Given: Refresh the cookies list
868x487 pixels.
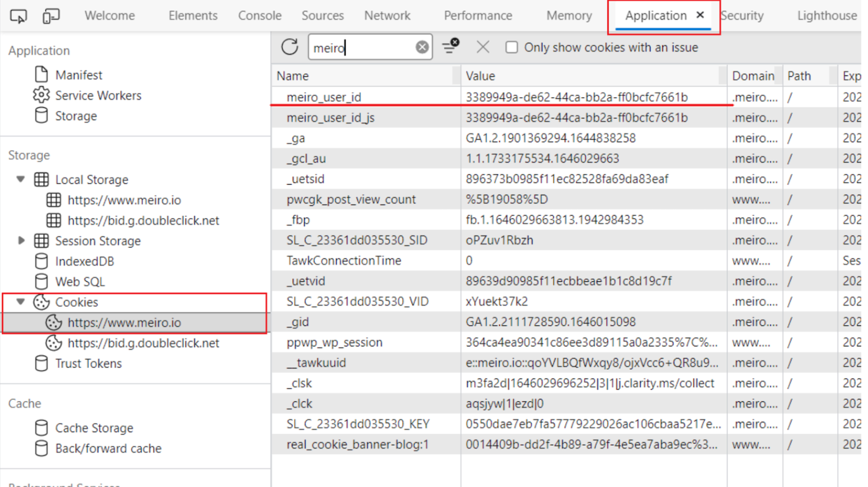Looking at the screenshot, I should (x=290, y=47).
